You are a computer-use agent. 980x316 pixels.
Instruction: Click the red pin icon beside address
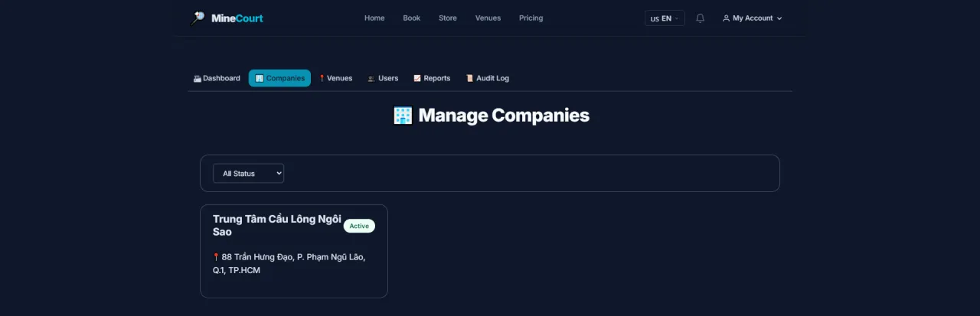(x=216, y=257)
